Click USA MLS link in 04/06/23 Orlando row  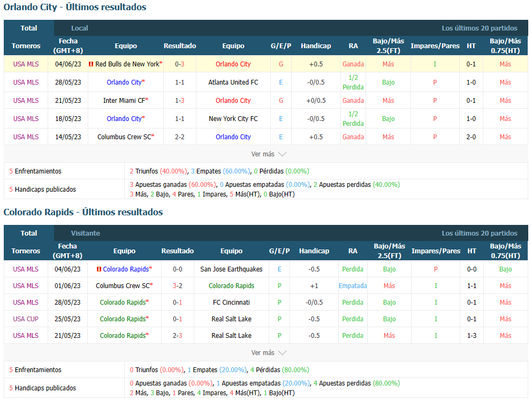[26, 64]
